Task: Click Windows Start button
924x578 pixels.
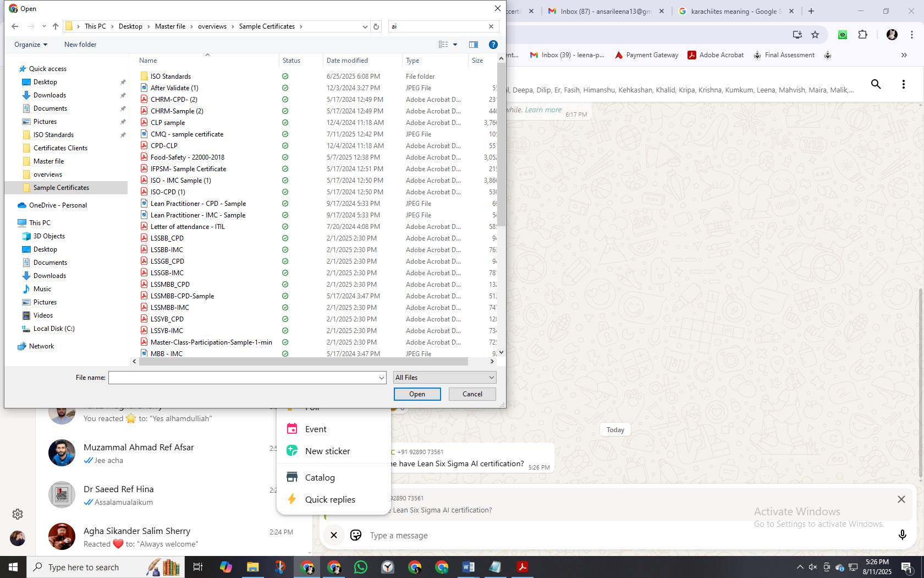Action: pos(13,567)
